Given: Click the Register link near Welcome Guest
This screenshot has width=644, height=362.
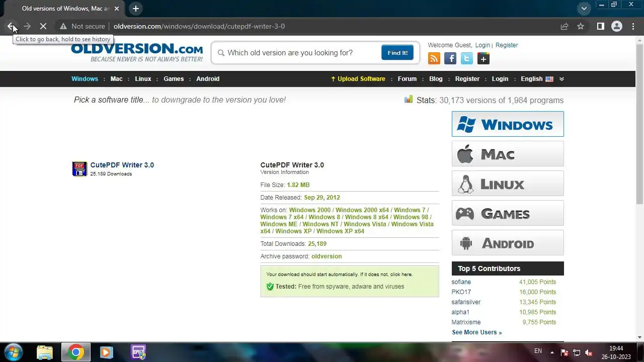Looking at the screenshot, I should click(507, 45).
